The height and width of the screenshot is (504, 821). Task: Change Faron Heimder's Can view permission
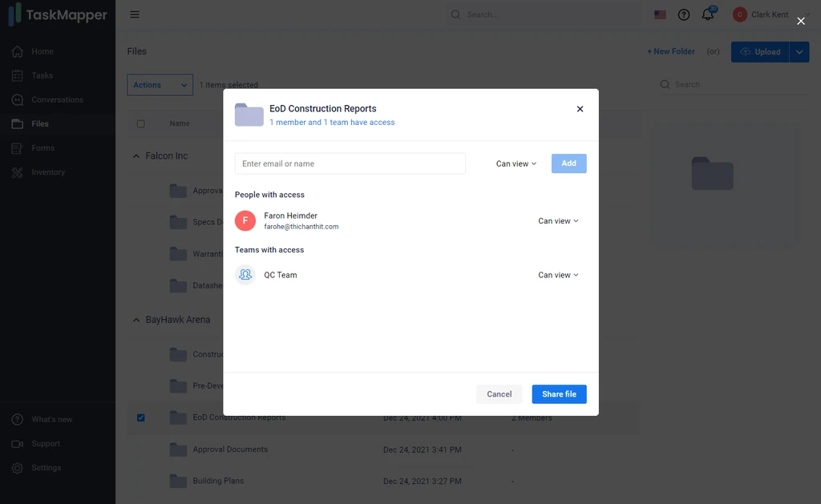558,221
